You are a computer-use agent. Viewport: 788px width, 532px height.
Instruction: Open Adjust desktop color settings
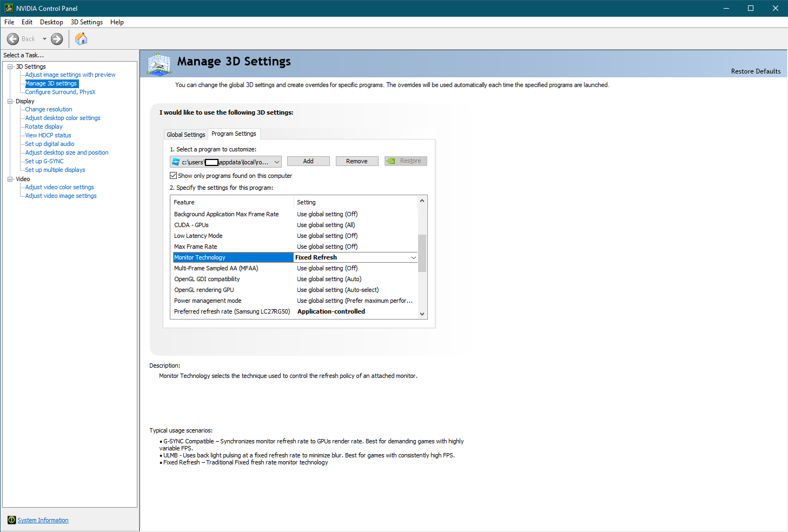point(63,118)
